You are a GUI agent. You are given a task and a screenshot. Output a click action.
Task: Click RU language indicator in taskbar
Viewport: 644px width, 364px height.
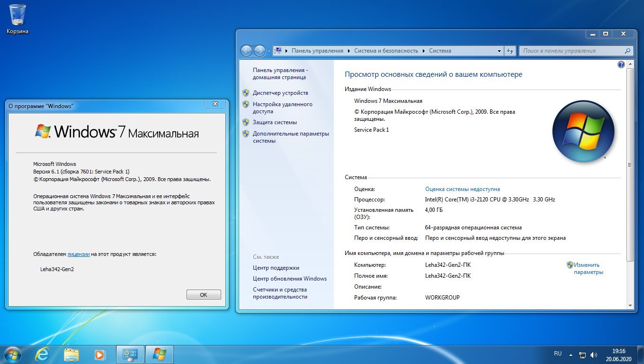click(558, 354)
